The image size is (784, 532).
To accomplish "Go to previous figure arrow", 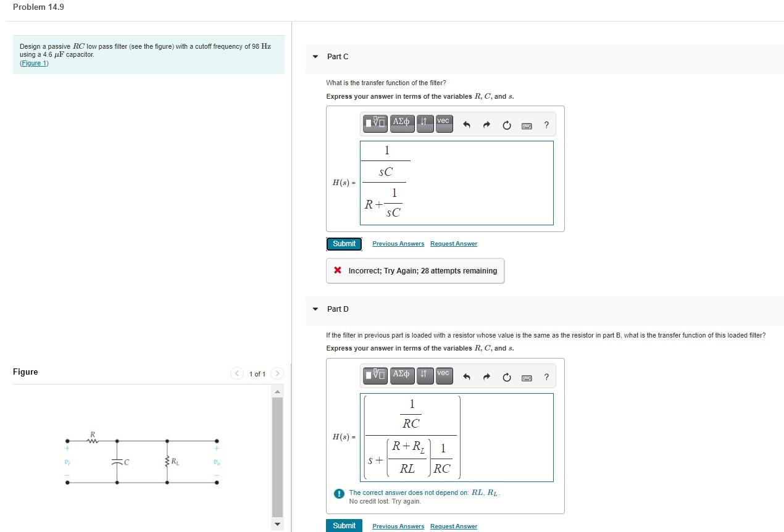I will coord(237,373).
